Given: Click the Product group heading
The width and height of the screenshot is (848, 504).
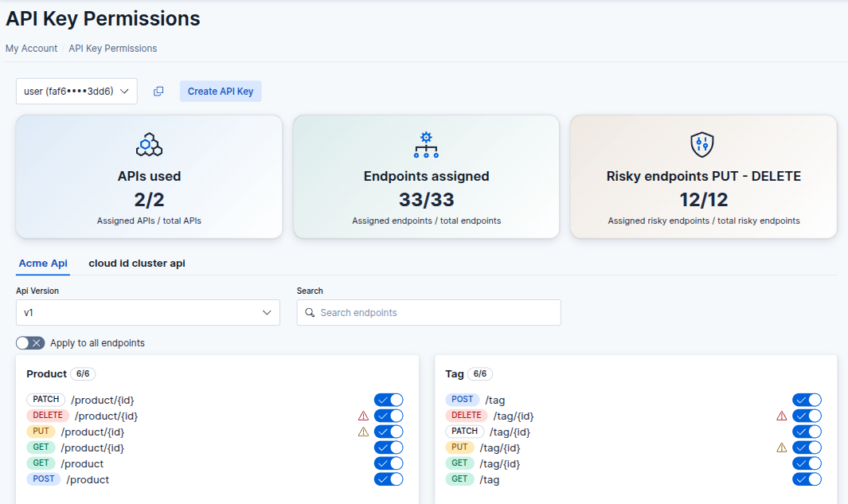Looking at the screenshot, I should 46,373.
